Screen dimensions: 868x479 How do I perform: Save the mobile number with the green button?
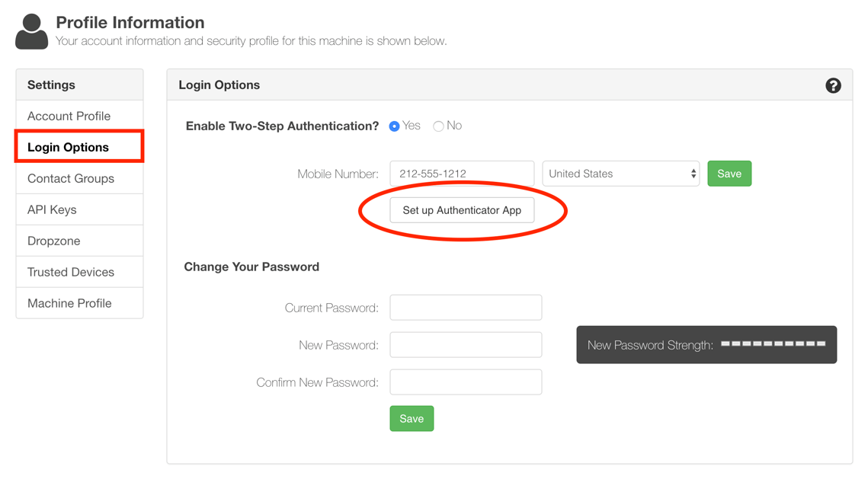pos(729,173)
